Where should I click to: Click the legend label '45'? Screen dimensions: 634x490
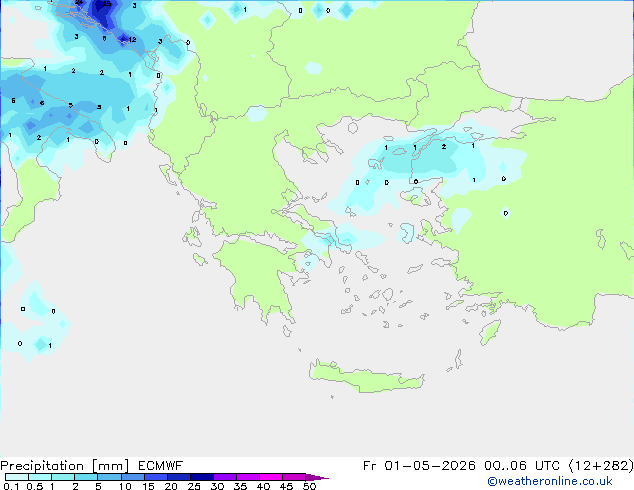[286, 486]
